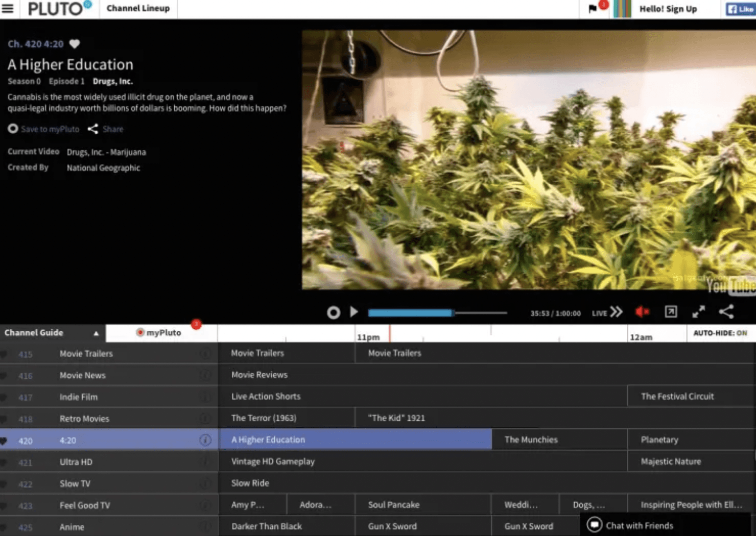Open The Munchies program
The height and width of the screenshot is (536, 756).
pyautogui.click(x=559, y=440)
